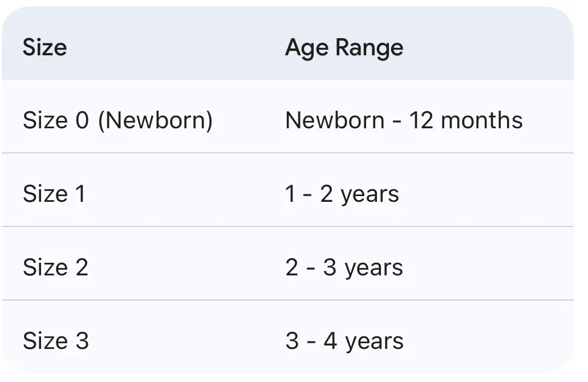Image resolution: width=588 pixels, height=382 pixels.
Task: Select the 3 - 4 years cell
Action: [344, 342]
